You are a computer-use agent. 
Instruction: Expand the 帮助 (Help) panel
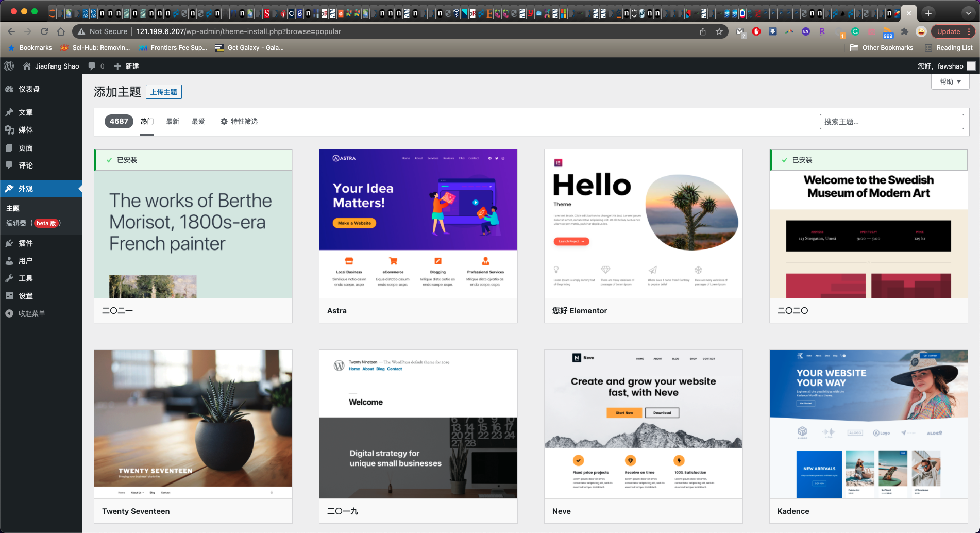point(950,81)
